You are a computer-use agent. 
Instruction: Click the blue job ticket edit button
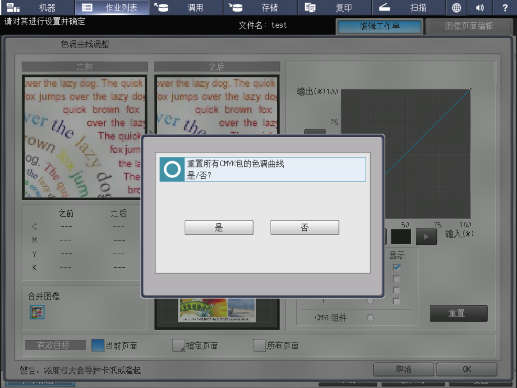tap(380, 26)
